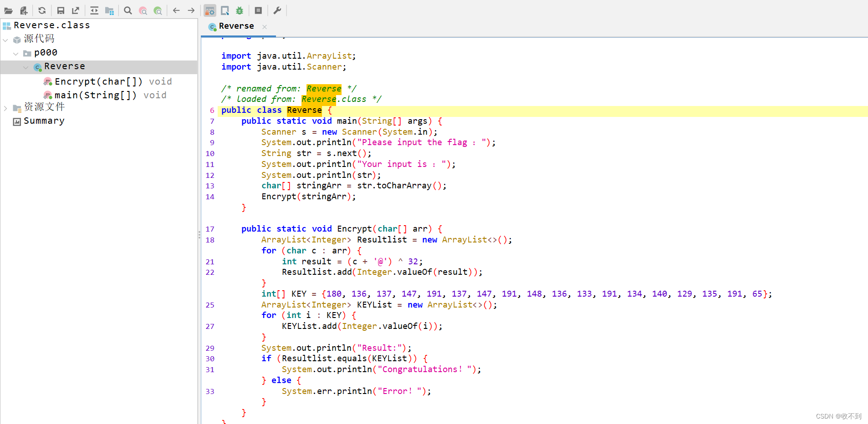
Task: Navigate back with left arrow
Action: pos(176,10)
